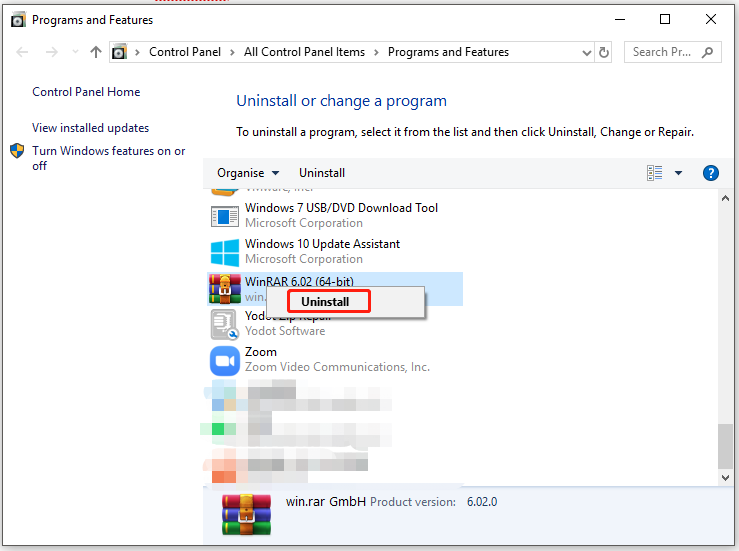Click the WinRAR icon in the list
The width and height of the screenshot is (739, 551).
(225, 289)
